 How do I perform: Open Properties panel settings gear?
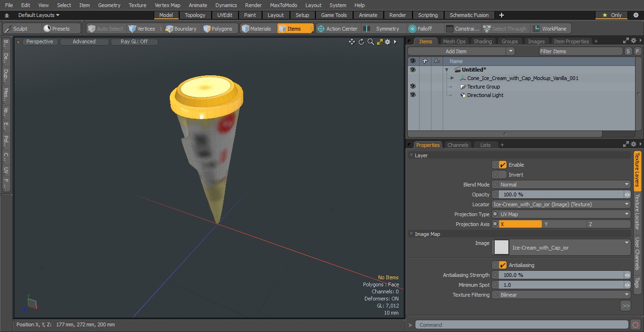pyautogui.click(x=634, y=145)
